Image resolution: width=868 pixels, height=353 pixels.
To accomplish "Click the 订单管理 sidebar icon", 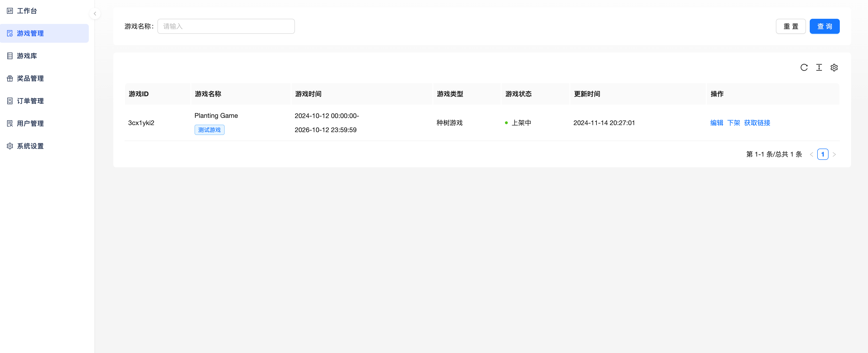I will pyautogui.click(x=10, y=101).
